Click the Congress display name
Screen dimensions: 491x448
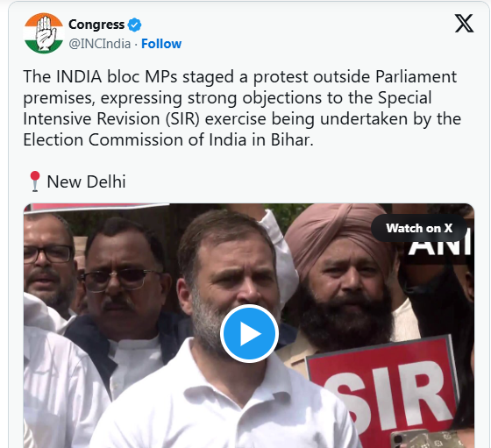pos(96,25)
